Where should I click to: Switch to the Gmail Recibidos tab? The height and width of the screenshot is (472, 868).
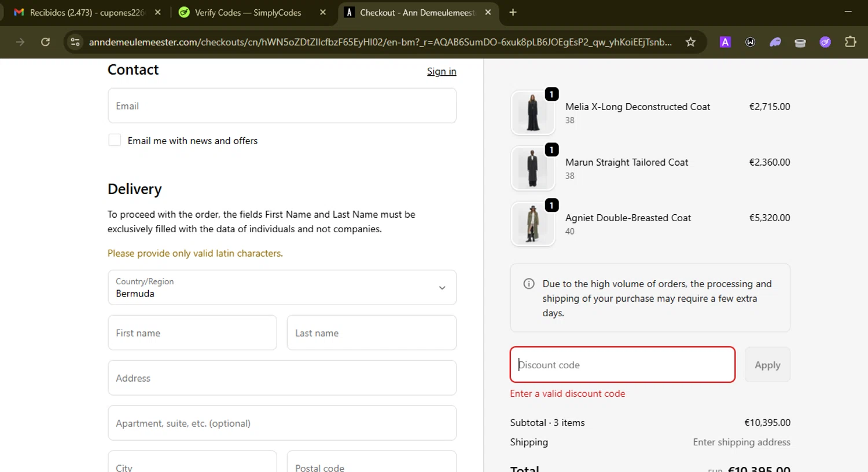click(87, 12)
